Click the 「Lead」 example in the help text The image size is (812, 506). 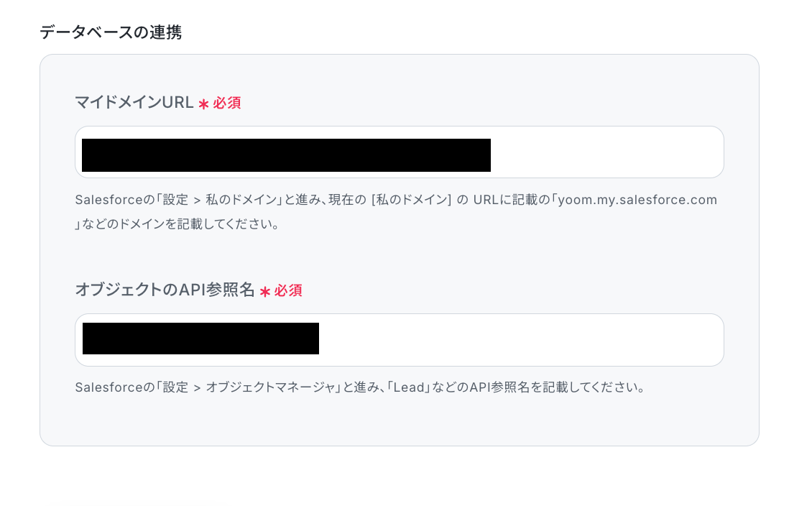[x=409, y=387]
